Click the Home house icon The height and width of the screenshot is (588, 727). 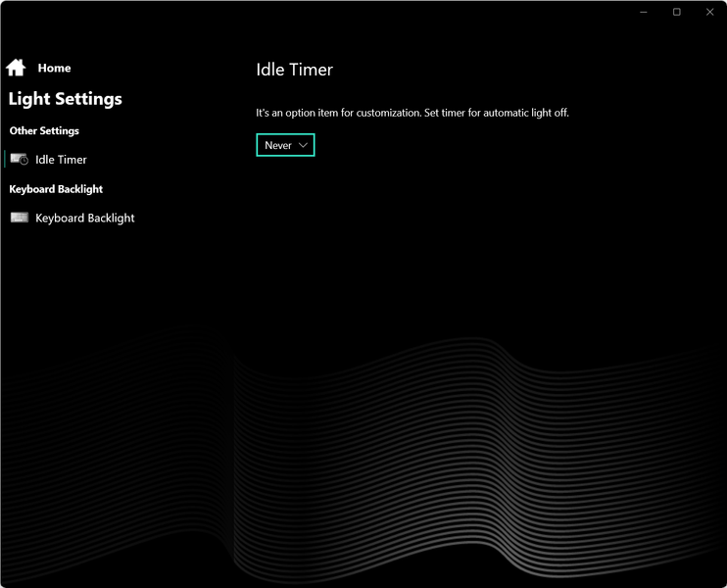pos(16,68)
